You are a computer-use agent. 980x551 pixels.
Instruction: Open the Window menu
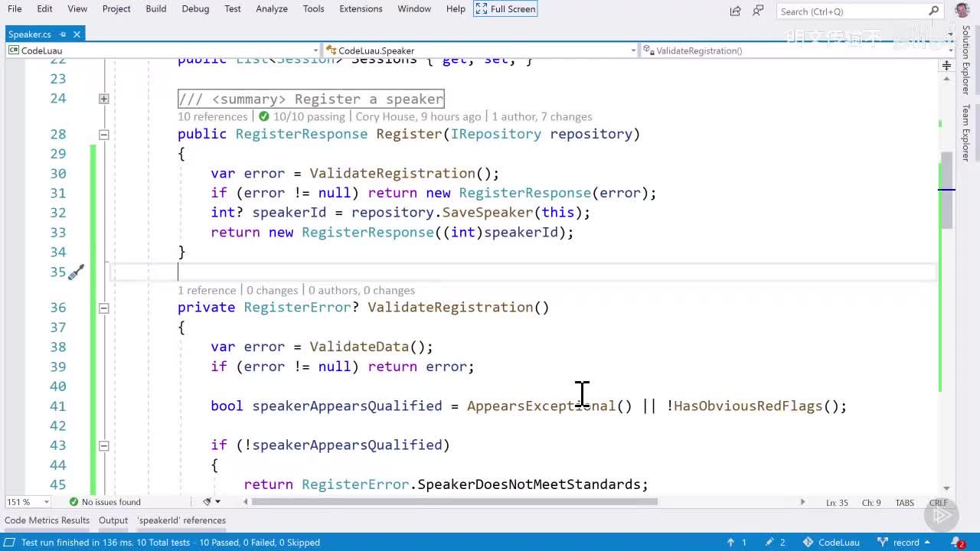(x=414, y=8)
